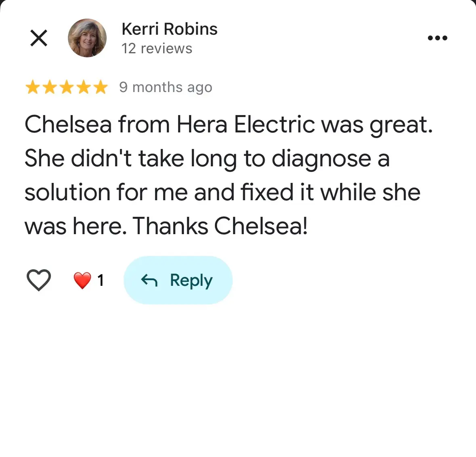Dismiss the review with the X button

coord(38,38)
